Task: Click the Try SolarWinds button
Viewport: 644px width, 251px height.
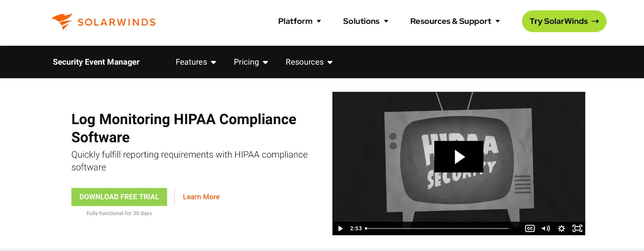Action: coord(564,21)
